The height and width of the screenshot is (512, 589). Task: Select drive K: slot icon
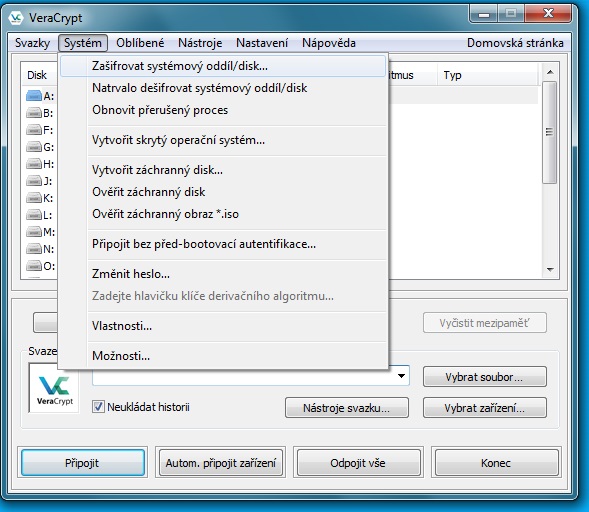coord(34,198)
